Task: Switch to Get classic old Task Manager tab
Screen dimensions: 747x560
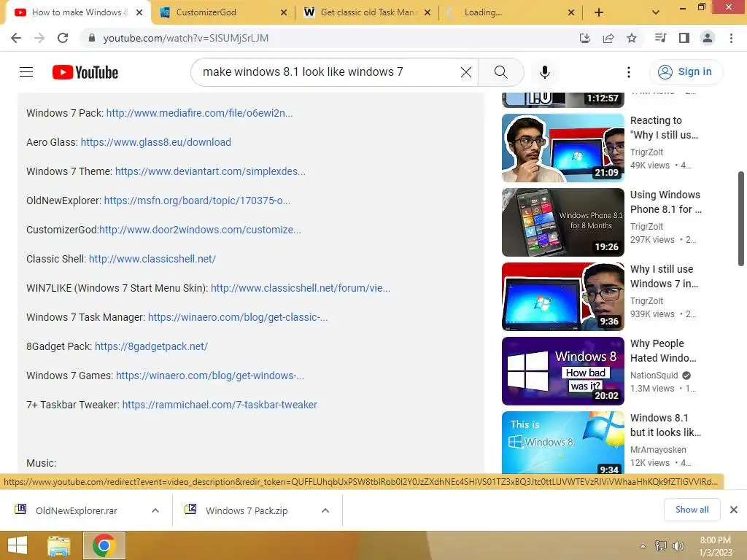Action: click(x=368, y=12)
